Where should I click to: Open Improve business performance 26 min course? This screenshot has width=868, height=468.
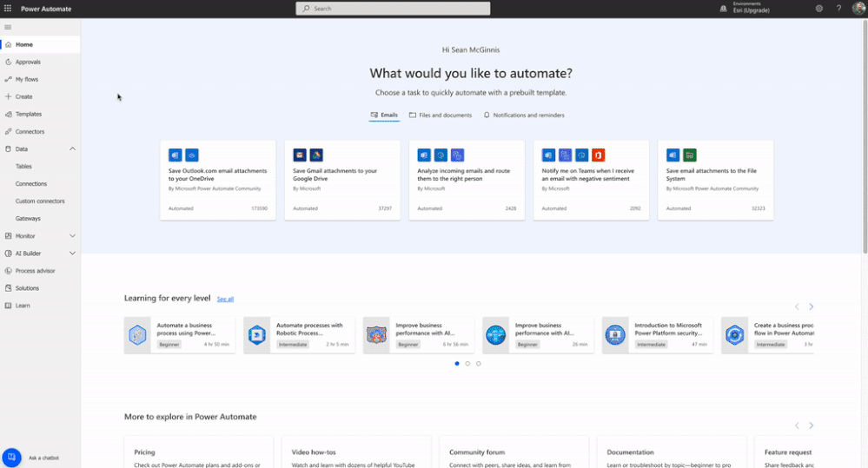538,334
